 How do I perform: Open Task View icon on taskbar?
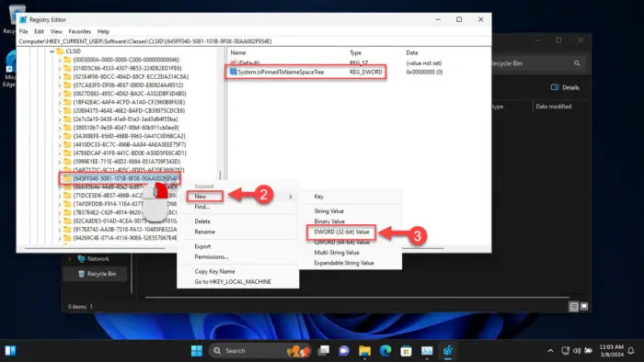coord(324,351)
